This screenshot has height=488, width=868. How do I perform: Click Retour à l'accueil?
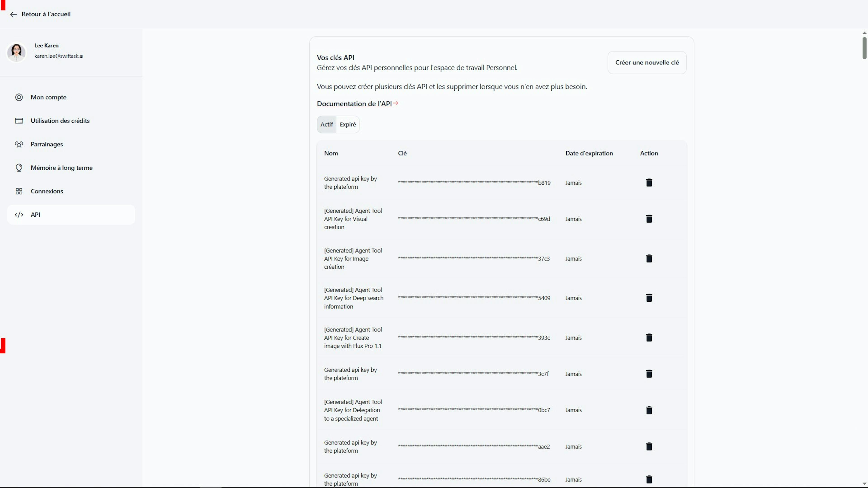coord(46,14)
